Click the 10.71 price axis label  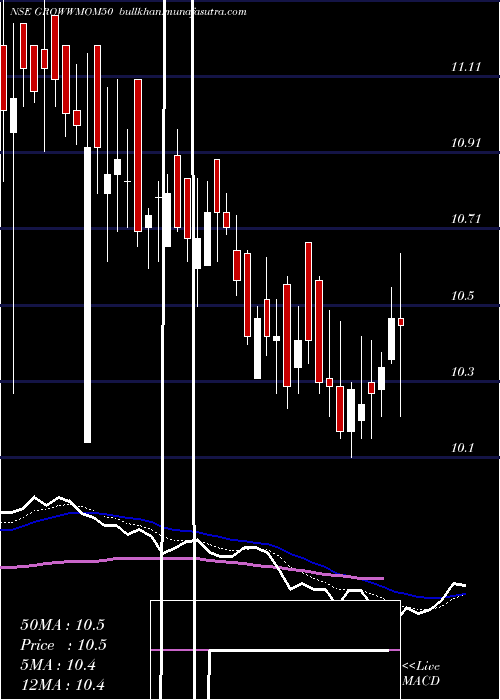(x=466, y=219)
